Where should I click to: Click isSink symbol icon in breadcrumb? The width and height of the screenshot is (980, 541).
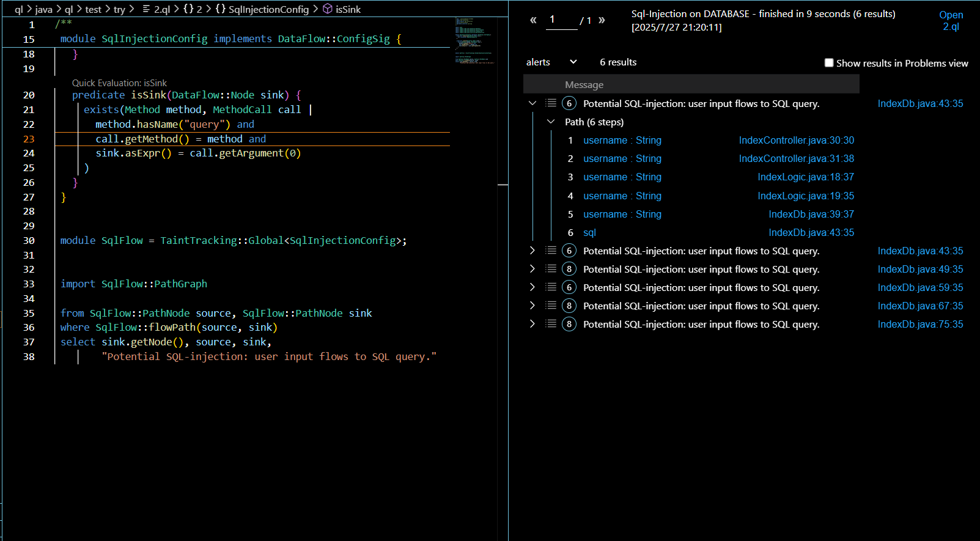[x=328, y=9]
